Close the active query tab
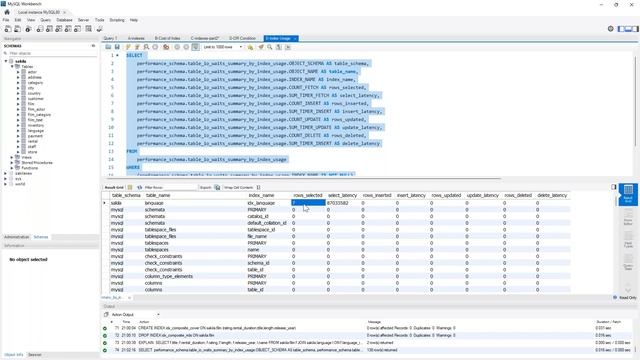Screen dimensions: 640x360 pos(295,38)
